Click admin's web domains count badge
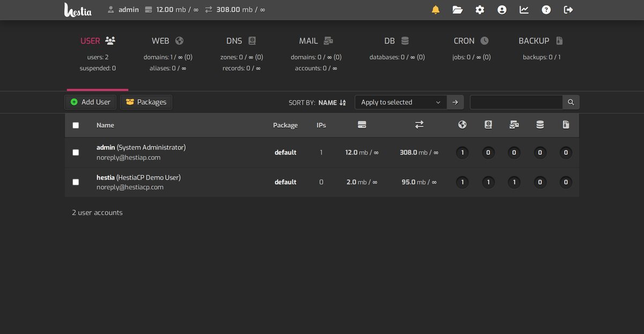 click(462, 153)
